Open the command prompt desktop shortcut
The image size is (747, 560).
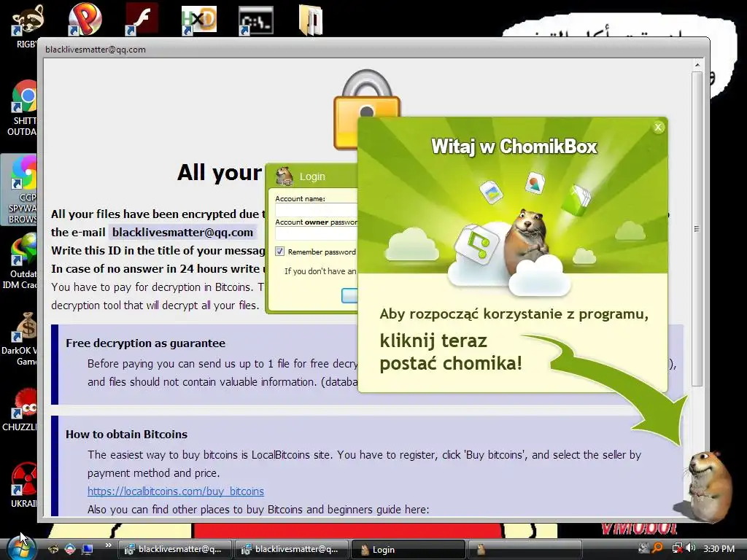pyautogui.click(x=256, y=20)
